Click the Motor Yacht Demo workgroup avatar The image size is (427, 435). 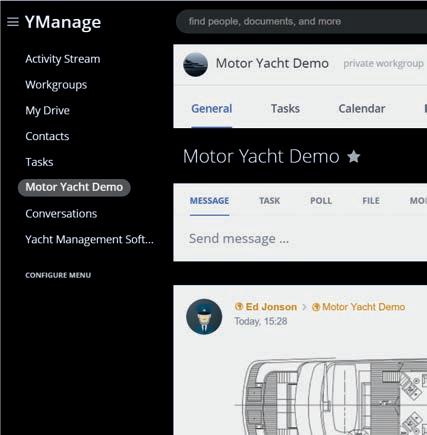195,64
